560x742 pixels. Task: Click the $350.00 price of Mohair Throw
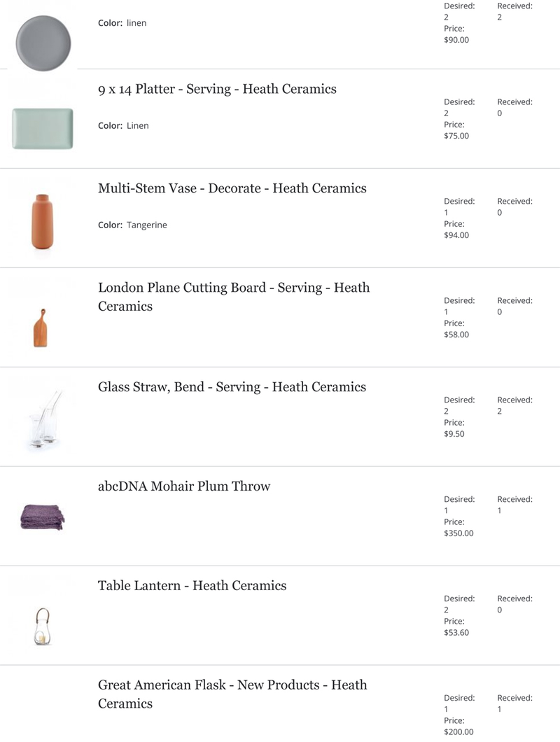click(x=458, y=533)
